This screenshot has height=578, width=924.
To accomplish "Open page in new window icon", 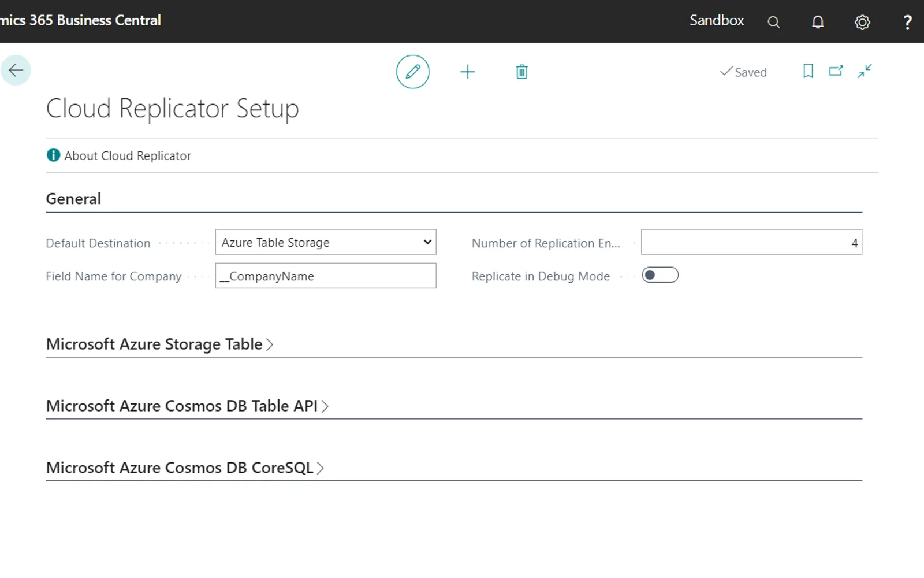I will (x=836, y=71).
